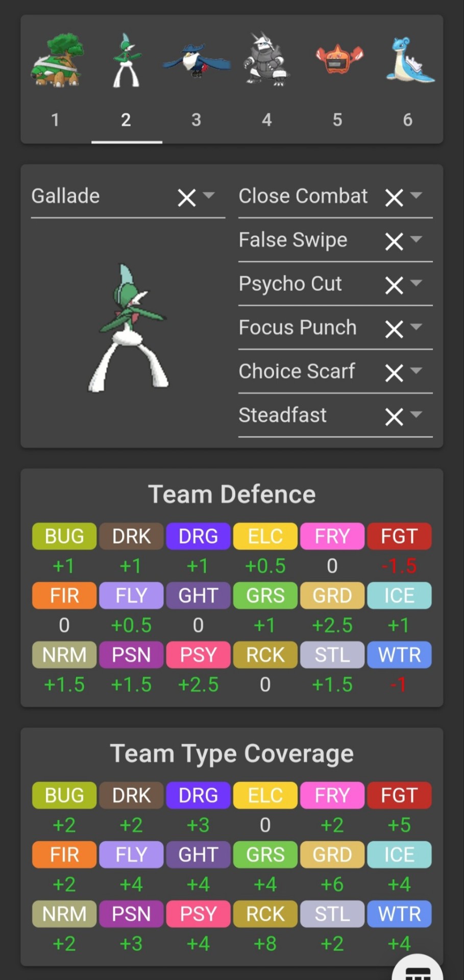Click the large Gallade sprite image

pos(129,328)
